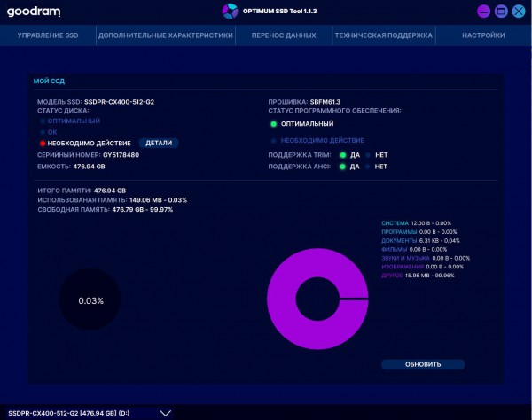This screenshot has height=420, width=532.
Task: Click the ДОКУМЕНТЫ legend entry
Action: click(x=420, y=241)
